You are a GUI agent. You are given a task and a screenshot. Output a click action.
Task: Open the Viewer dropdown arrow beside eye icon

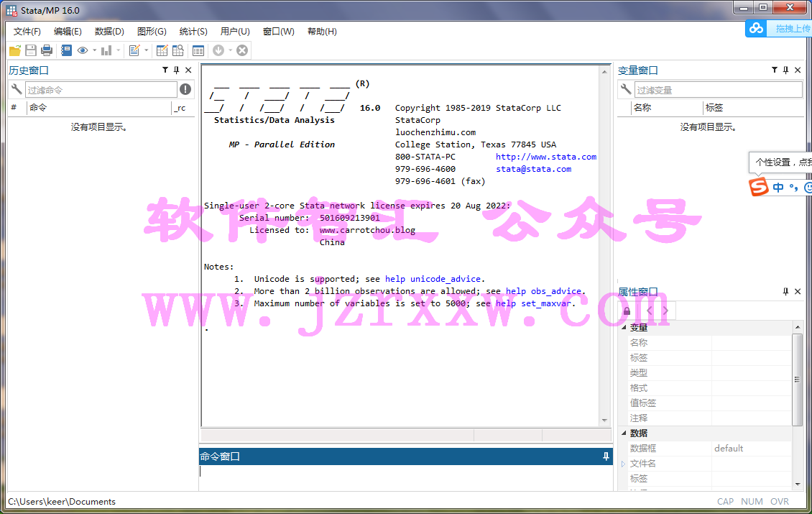click(94, 50)
